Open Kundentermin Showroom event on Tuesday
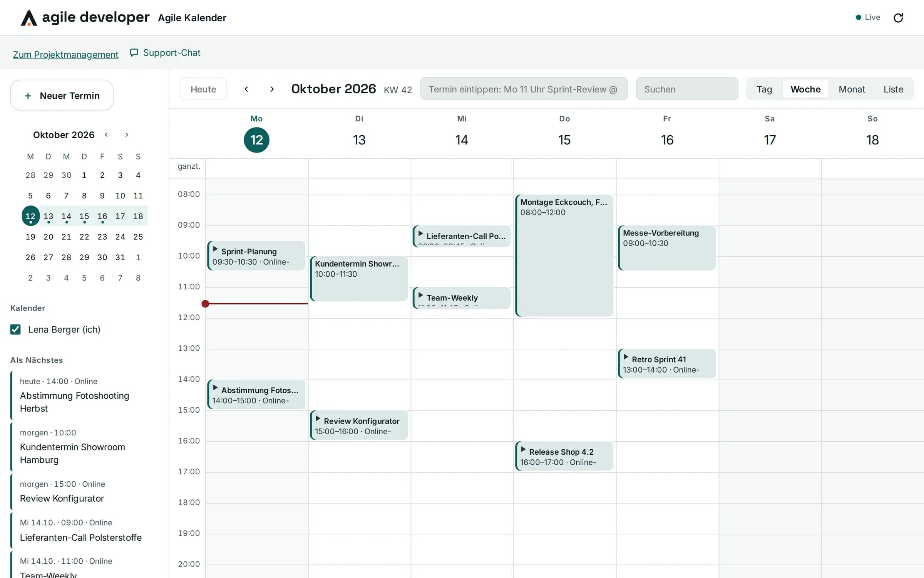This screenshot has height=578, width=924. pyautogui.click(x=359, y=279)
